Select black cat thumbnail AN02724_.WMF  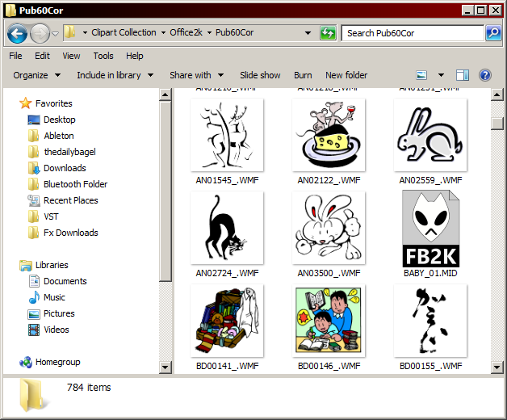click(x=227, y=228)
